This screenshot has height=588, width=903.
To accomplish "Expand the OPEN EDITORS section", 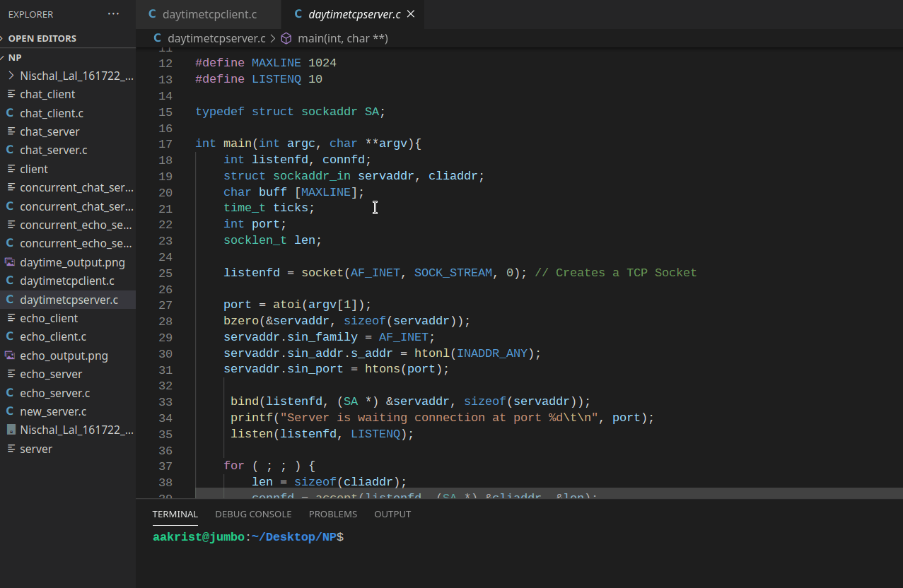I will point(42,38).
